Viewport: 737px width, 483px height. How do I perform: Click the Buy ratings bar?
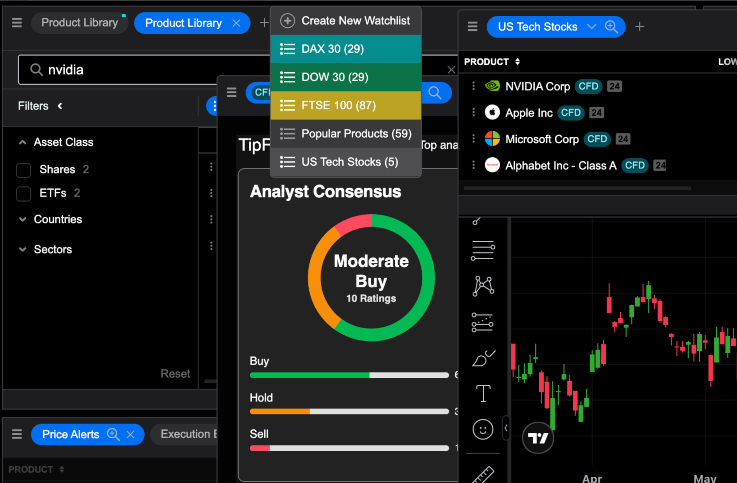[349, 375]
